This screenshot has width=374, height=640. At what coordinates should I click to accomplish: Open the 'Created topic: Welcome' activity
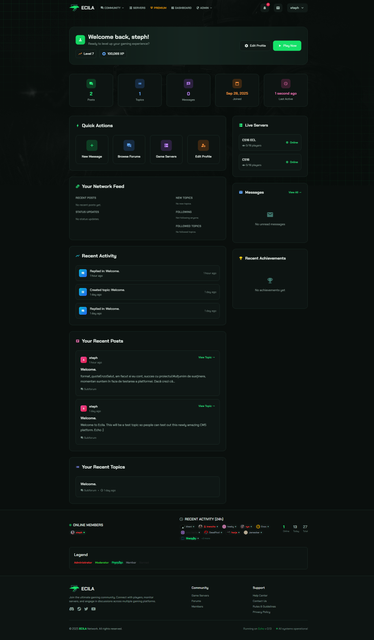[x=147, y=292]
